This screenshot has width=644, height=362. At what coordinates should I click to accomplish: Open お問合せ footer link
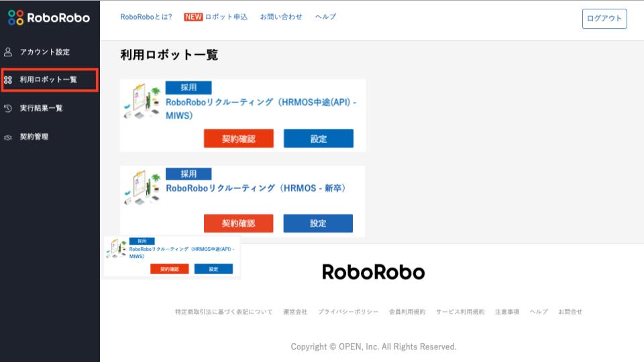tap(570, 312)
